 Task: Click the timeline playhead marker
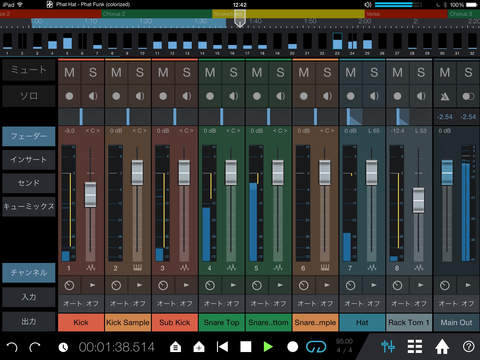240,19
